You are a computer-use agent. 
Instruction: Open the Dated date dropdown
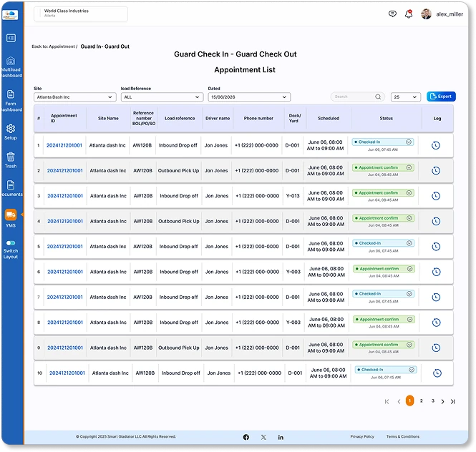(249, 97)
